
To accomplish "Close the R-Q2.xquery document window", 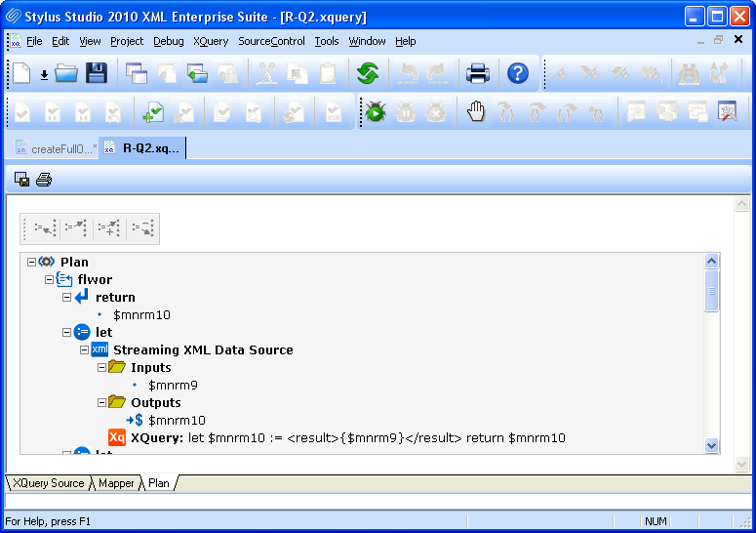I will click(x=738, y=40).
